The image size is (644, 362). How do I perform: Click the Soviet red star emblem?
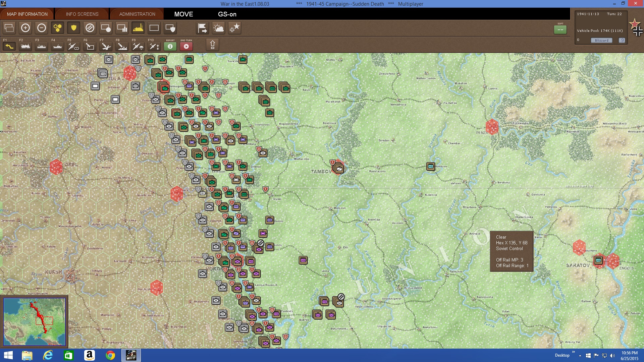coord(634,23)
